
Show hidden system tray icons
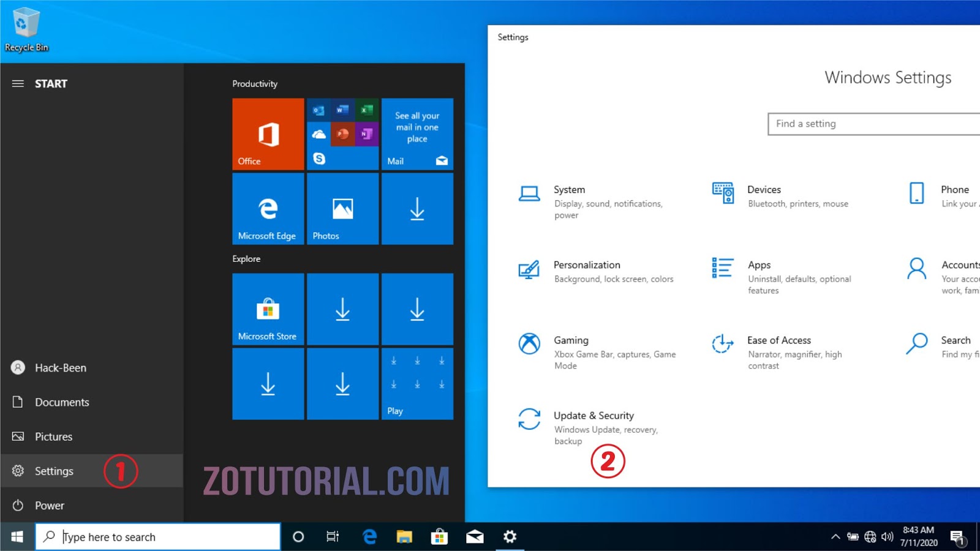(835, 537)
